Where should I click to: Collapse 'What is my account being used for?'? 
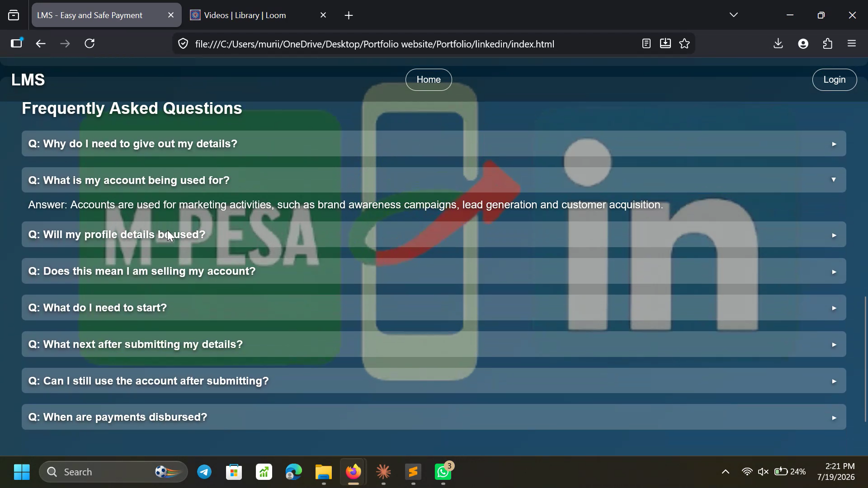click(x=434, y=180)
